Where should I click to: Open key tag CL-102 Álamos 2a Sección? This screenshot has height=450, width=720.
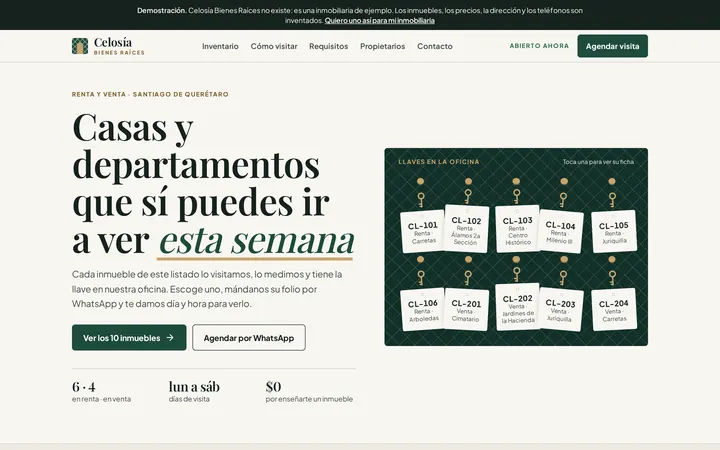tap(466, 229)
